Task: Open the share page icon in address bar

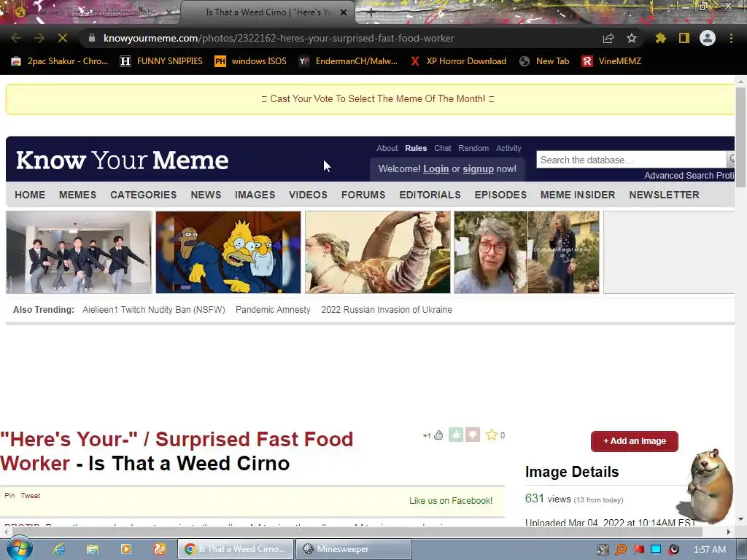Action: [x=608, y=38]
